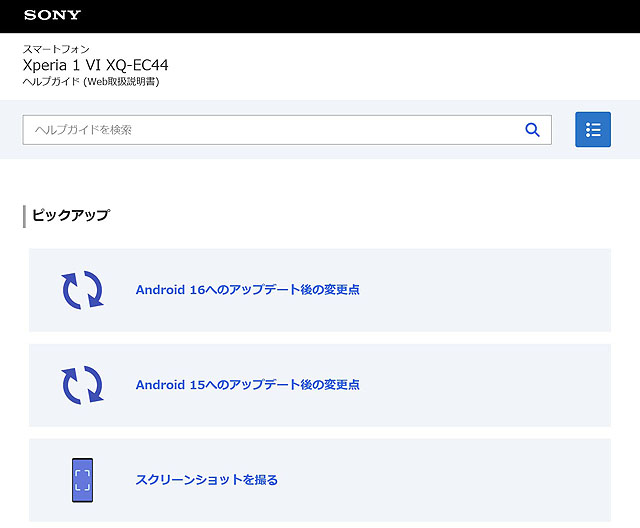Open Android 16へのアップデート後の変更点 link
The image size is (640, 528).
click(247, 290)
